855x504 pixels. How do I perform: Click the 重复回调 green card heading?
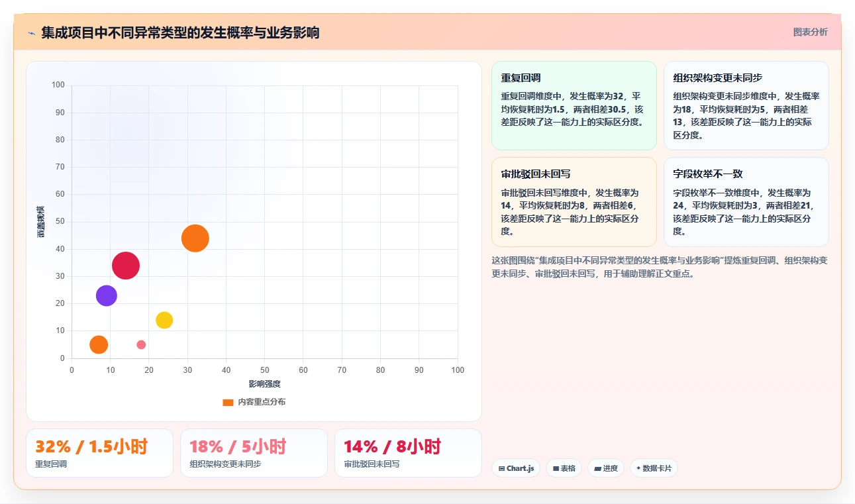(x=521, y=77)
